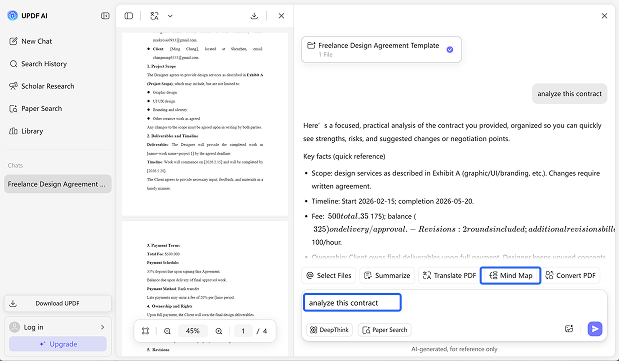Viewport: 619px width, 361px height.
Task: Click the user avatar icon
Action: point(15,327)
